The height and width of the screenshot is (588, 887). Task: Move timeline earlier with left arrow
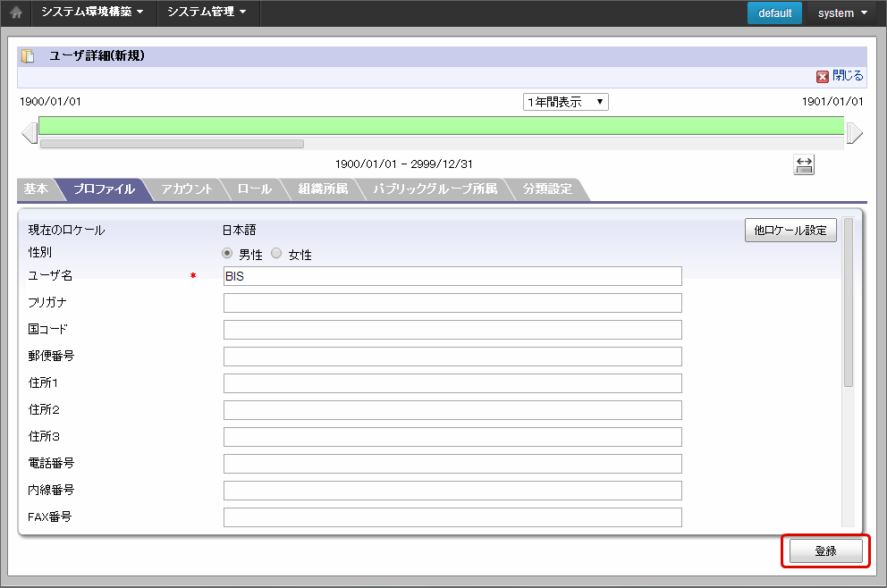pos(30,133)
